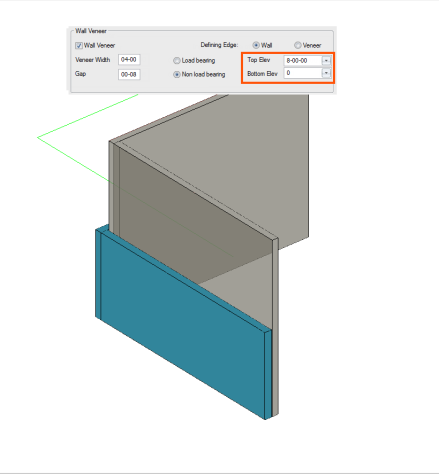
Task: Choose Veneer as the Defining Edge
Action: click(x=298, y=45)
